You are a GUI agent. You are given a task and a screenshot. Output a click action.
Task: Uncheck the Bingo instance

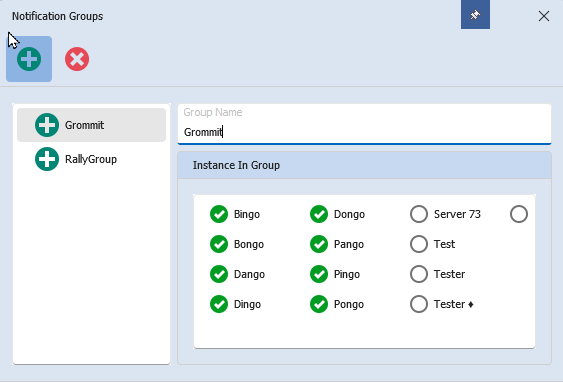pos(219,214)
